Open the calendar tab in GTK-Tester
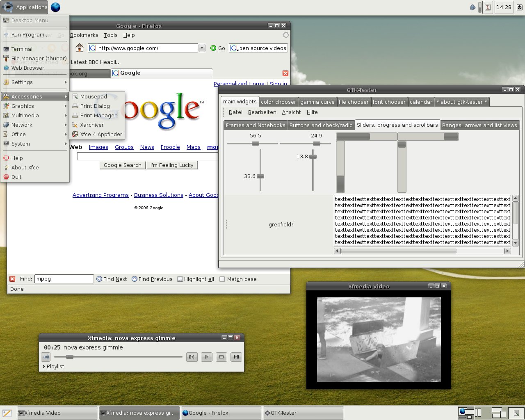525x420 pixels. coord(421,102)
